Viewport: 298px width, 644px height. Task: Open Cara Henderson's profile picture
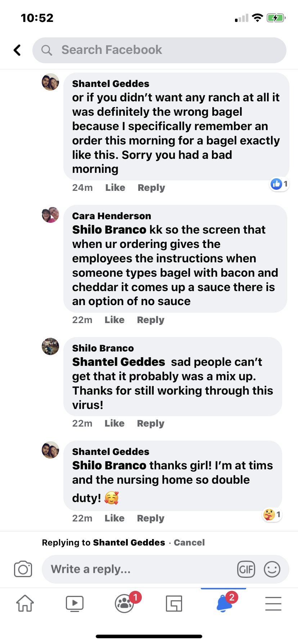point(50,215)
